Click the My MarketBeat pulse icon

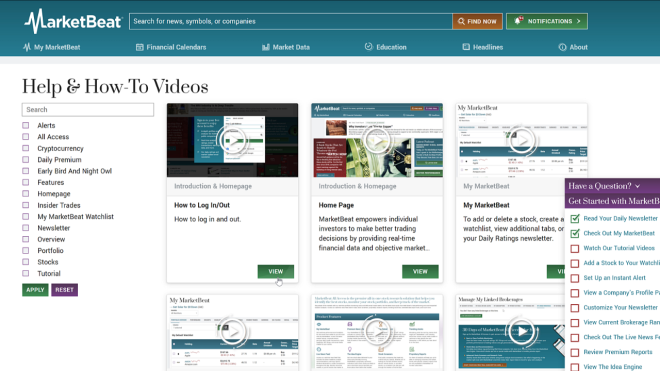27,47
